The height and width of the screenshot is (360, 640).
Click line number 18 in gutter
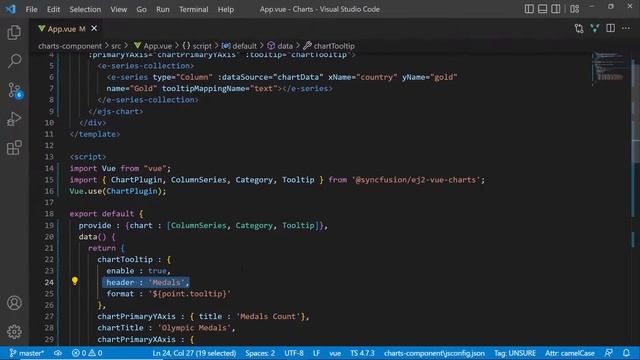point(49,213)
